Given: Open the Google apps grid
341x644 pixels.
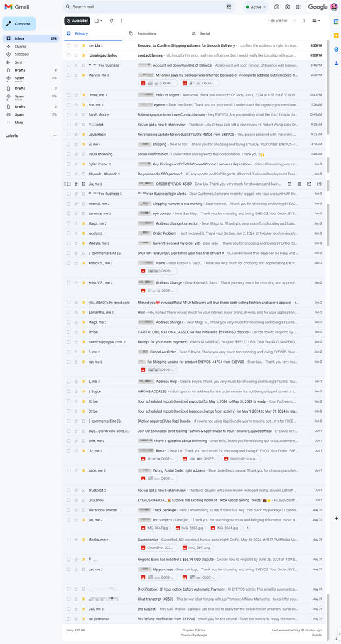Looking at the screenshot, I should [x=298, y=7].
